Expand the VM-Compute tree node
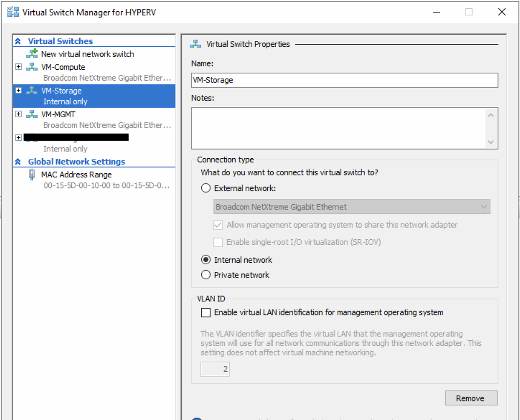The width and height of the screenshot is (520, 420). pyautogui.click(x=19, y=67)
